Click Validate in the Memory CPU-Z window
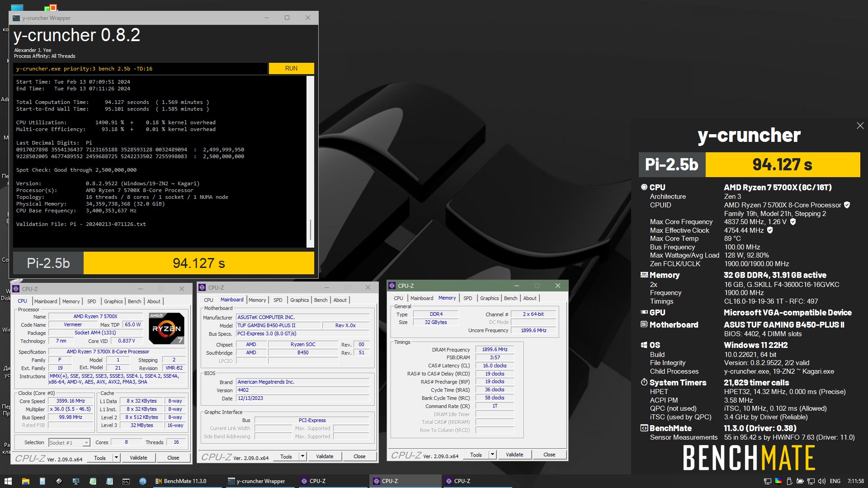Screen dimensions: 868x488 pyautogui.click(x=514, y=455)
